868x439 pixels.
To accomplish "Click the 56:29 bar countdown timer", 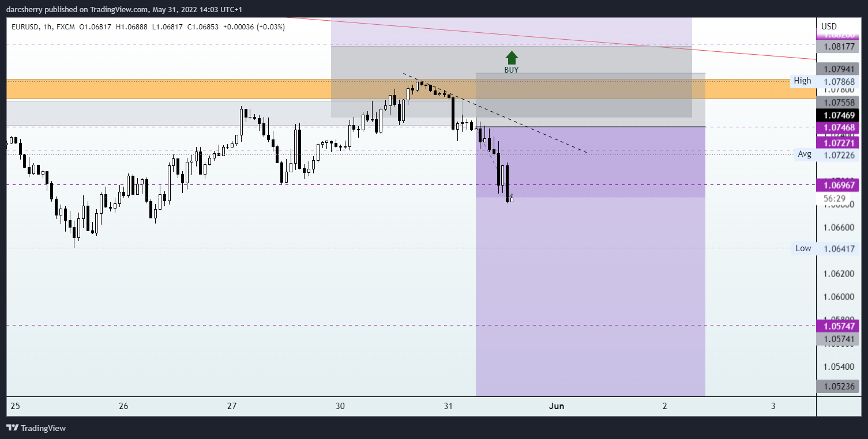I will point(835,198).
